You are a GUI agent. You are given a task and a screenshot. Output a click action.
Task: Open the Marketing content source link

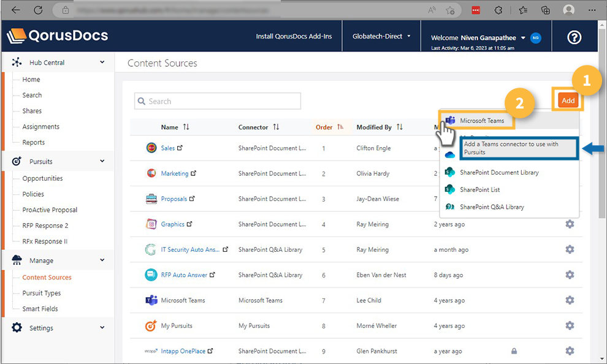[175, 173]
